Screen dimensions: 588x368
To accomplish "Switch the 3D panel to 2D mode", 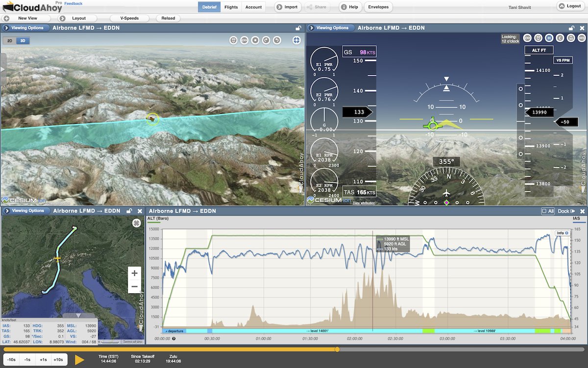I will click(x=10, y=41).
